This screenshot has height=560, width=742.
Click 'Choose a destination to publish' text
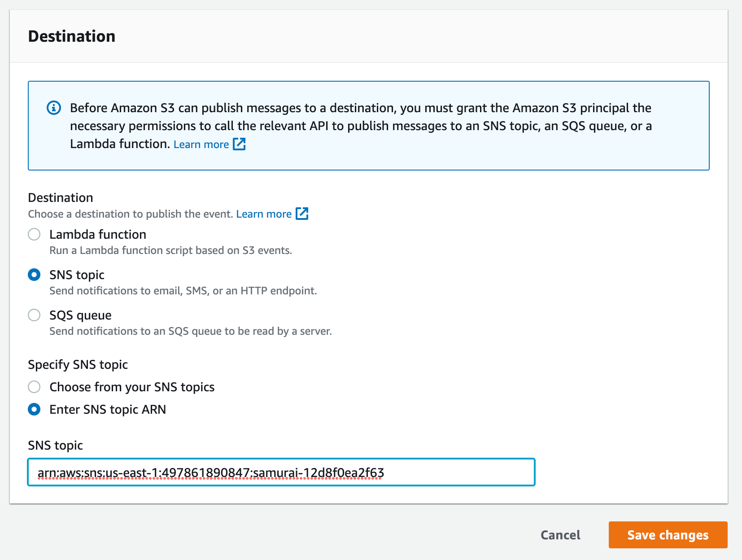coord(131,214)
